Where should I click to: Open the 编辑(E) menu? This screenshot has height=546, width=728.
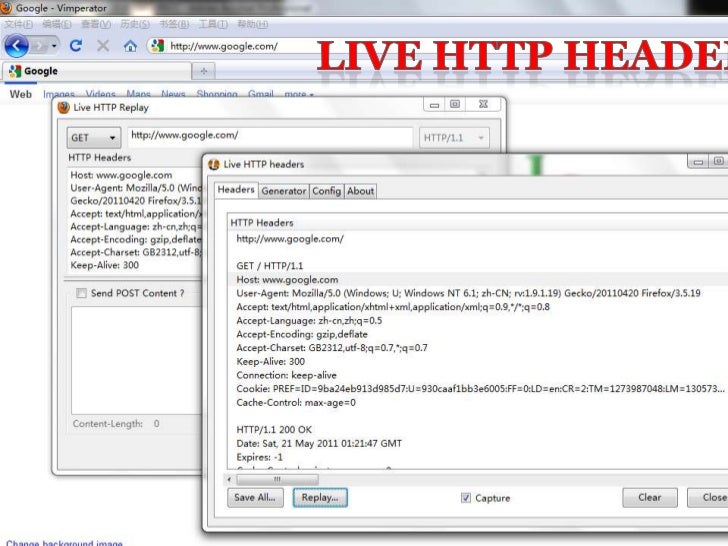pos(57,24)
